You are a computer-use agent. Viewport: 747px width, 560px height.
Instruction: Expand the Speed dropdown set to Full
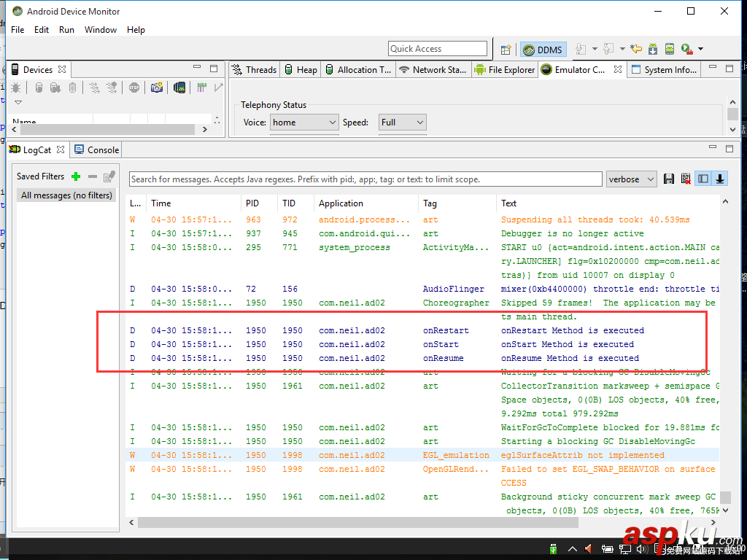tap(402, 122)
